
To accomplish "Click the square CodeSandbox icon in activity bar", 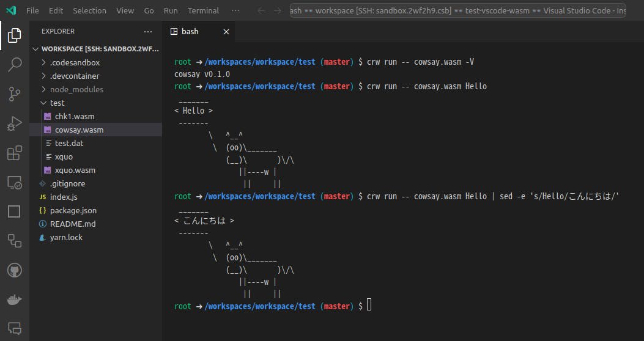I will 15,211.
